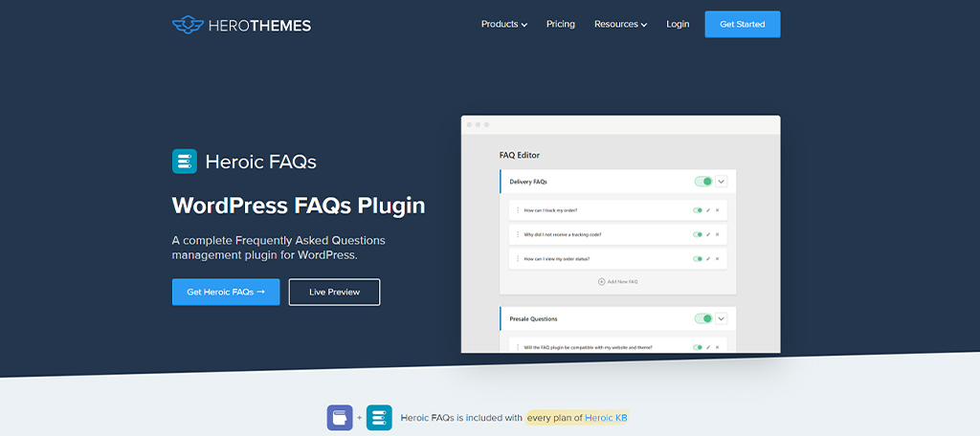
Task: Toggle the Presale Questions group switch
Action: coord(703,318)
